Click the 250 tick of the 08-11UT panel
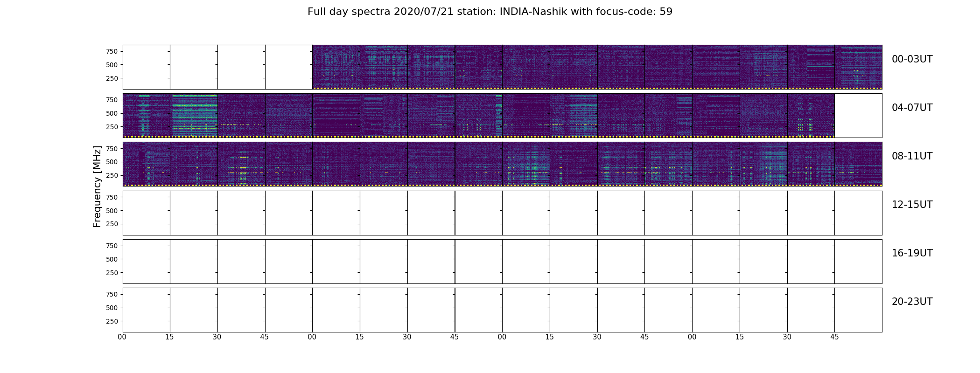Viewport: 980px width, 373px height. [112, 175]
